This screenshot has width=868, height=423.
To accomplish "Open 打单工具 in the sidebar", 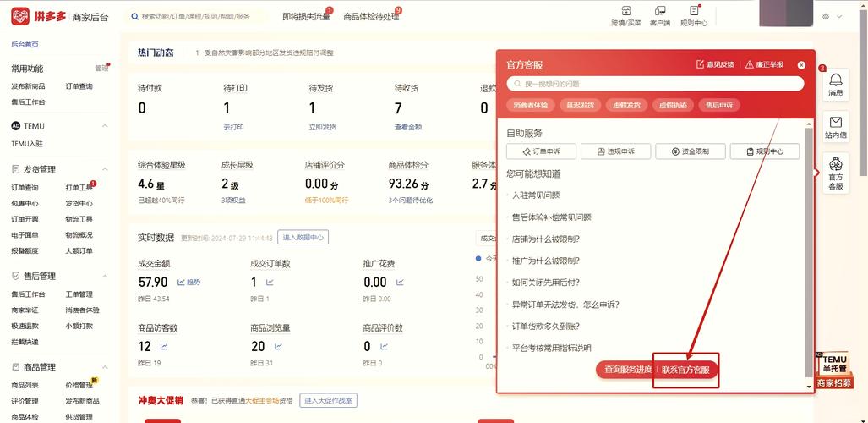I will [79, 187].
